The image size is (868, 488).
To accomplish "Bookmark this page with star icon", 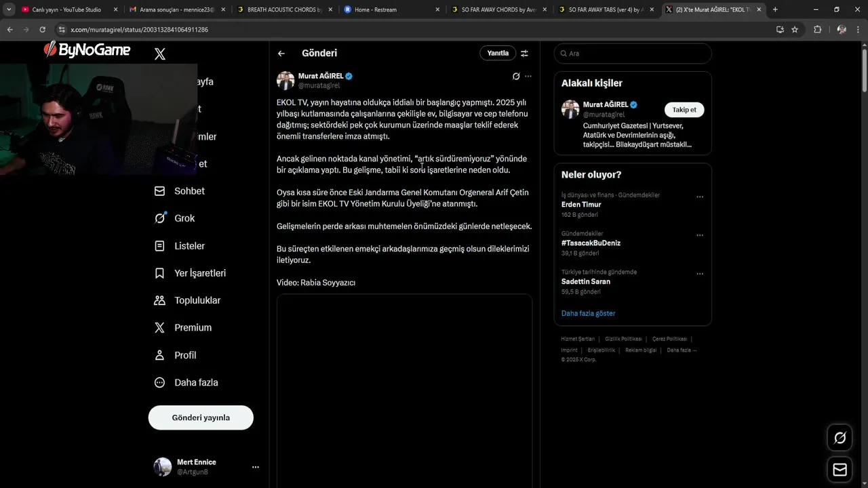I will pos(795,30).
